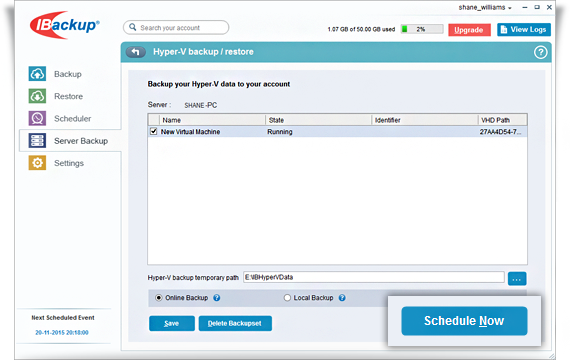Select the New Virtual Machine row name
This screenshot has height=360, width=570.
(190, 132)
